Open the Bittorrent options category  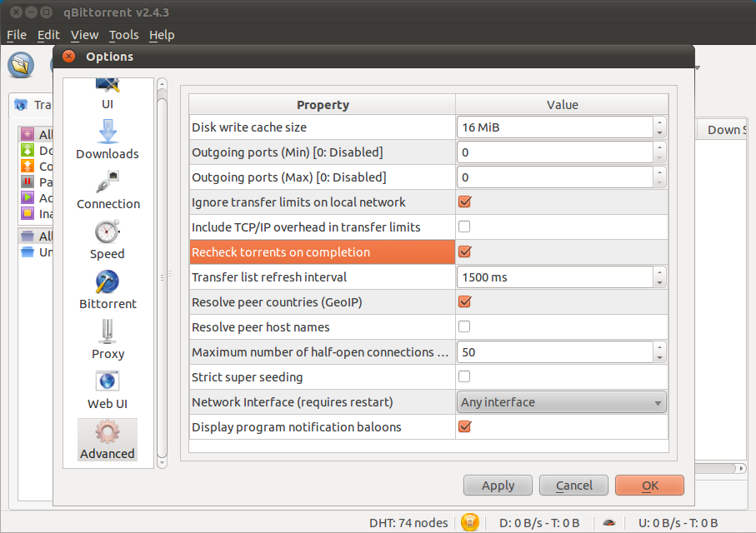(108, 290)
